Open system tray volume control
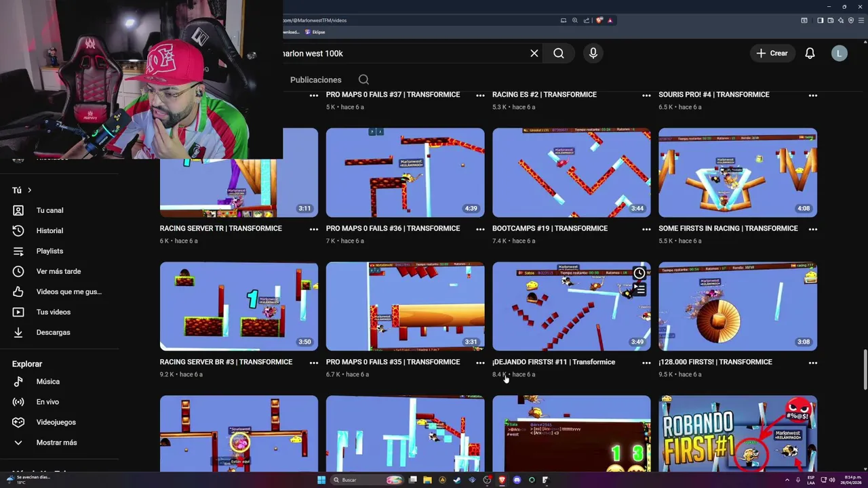Screen dimensions: 868x488 tap(832, 480)
